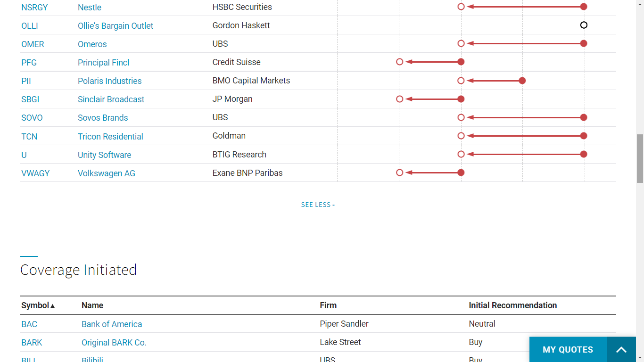Sort by the Symbol column arrow
Viewport: 644px width, 362px height.
click(x=52, y=306)
